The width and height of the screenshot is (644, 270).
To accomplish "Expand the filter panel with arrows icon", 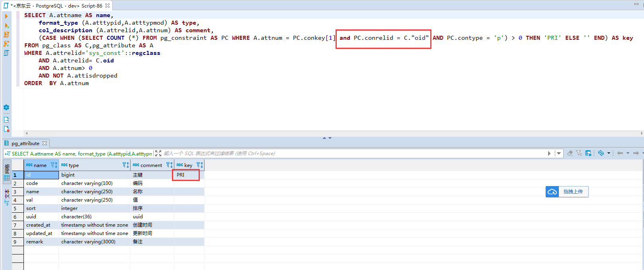I will tap(158, 153).
